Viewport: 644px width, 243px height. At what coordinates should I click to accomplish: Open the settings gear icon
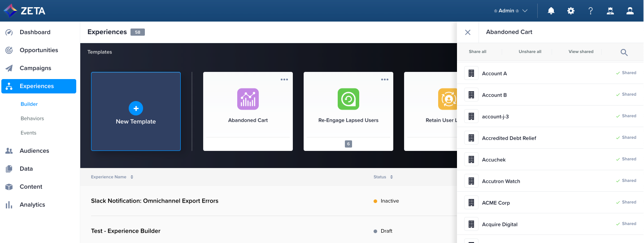tap(571, 11)
